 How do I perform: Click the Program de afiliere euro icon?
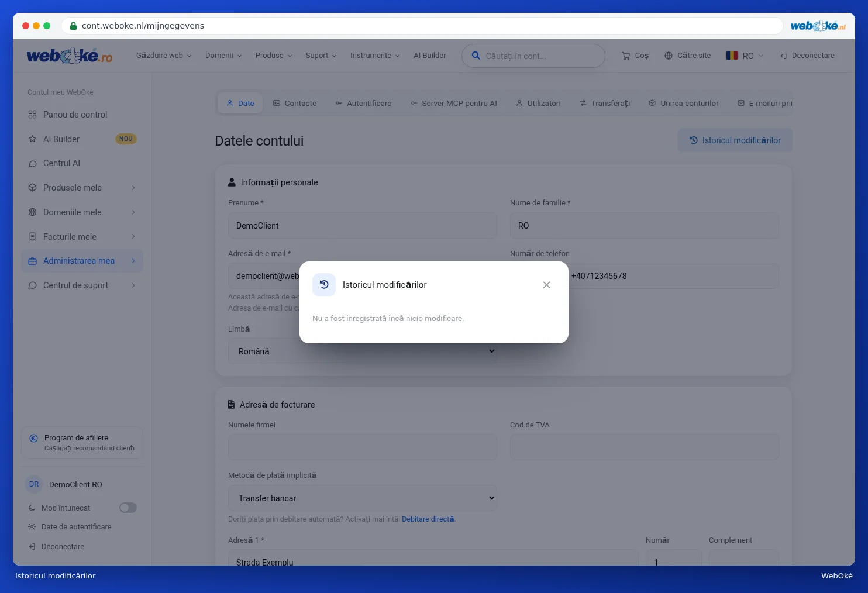pyautogui.click(x=33, y=438)
